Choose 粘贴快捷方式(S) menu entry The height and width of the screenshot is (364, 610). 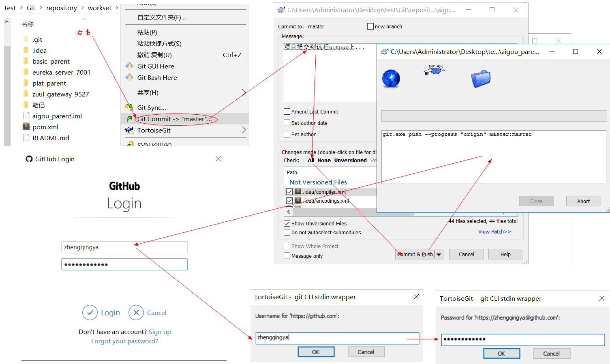tap(185, 43)
